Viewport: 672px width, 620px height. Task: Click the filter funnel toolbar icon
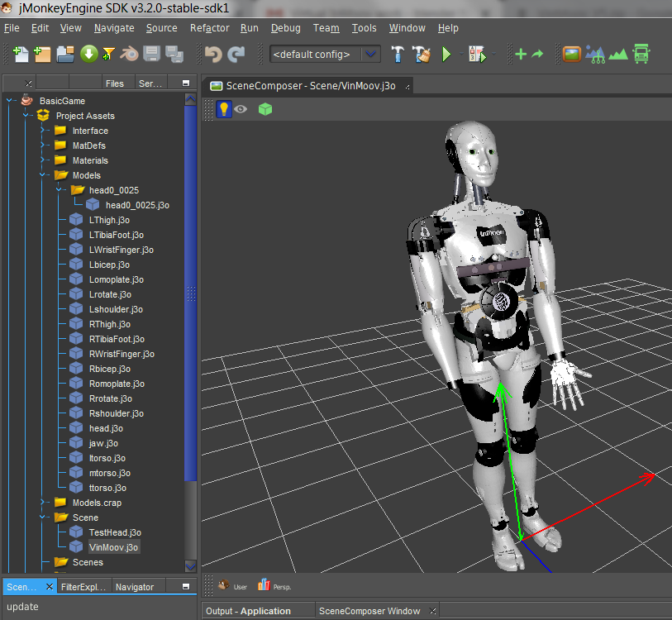108,54
